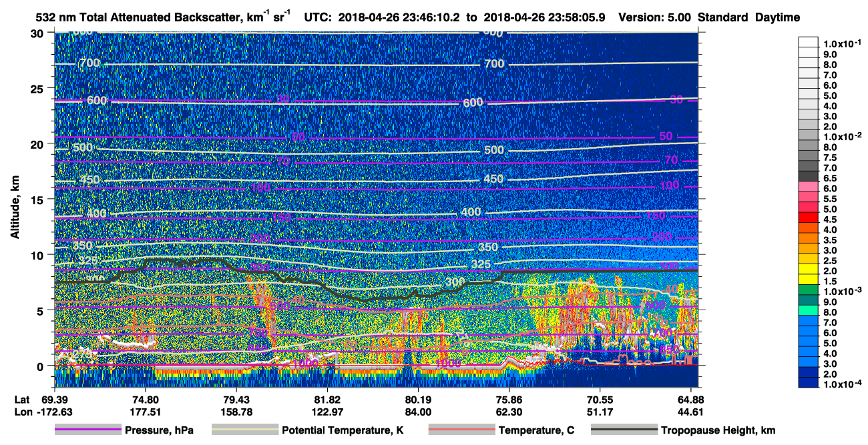This screenshot has width=868, height=445.
Task: Click the 'Temperature, C' legend label
Action: 536,431
